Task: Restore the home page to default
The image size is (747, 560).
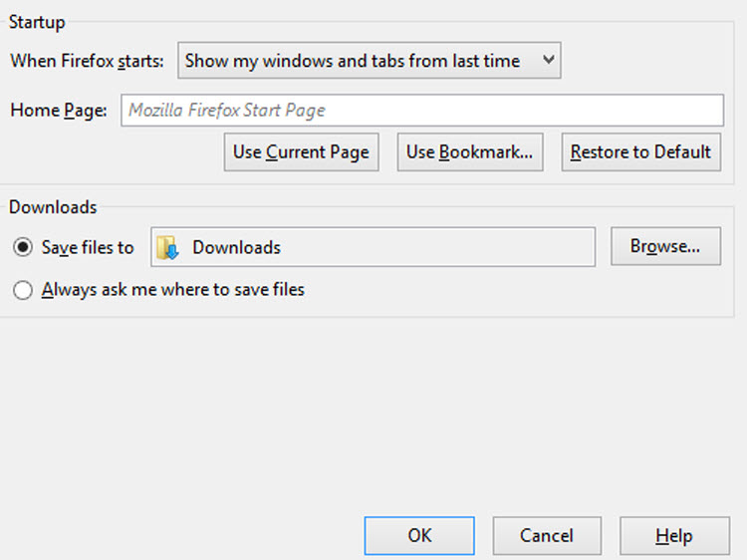Action: tap(640, 152)
